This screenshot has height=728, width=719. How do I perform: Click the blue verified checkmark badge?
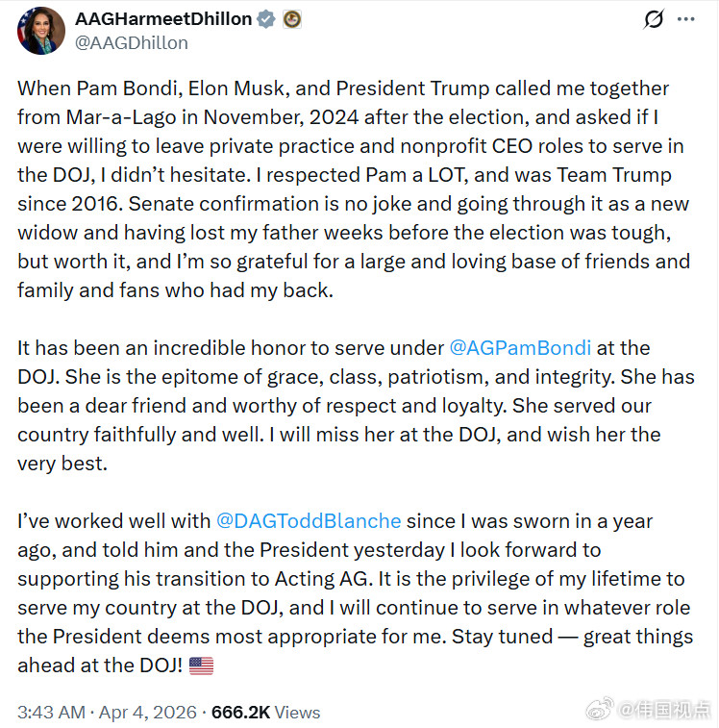267,19
